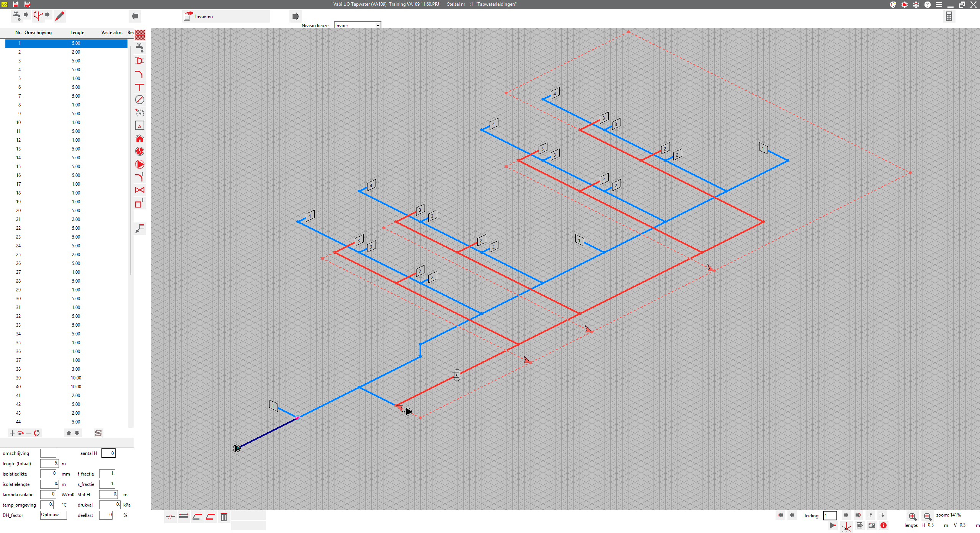Click the forward arrow next to Invoeren

(296, 16)
